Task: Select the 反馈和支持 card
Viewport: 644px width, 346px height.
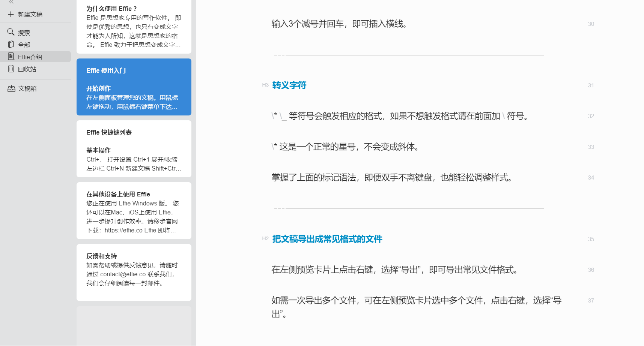Action: [x=134, y=272]
